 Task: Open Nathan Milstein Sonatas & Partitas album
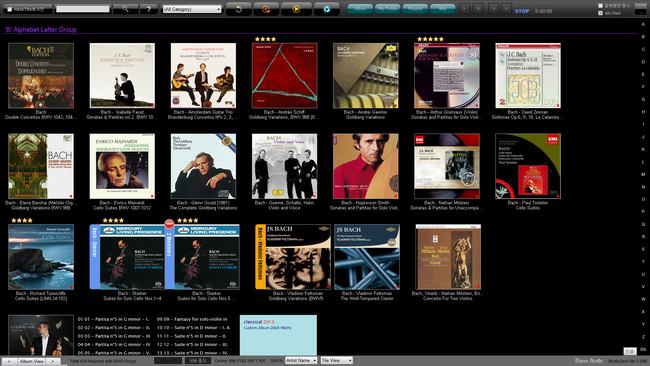point(447,166)
